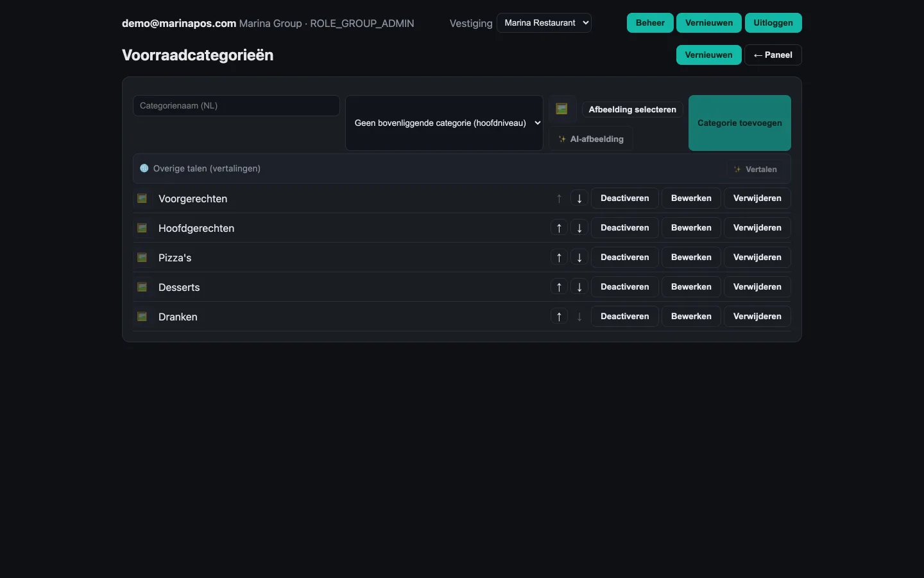Click Bewerken for Desserts
Image resolution: width=924 pixels, height=578 pixels.
691,287
